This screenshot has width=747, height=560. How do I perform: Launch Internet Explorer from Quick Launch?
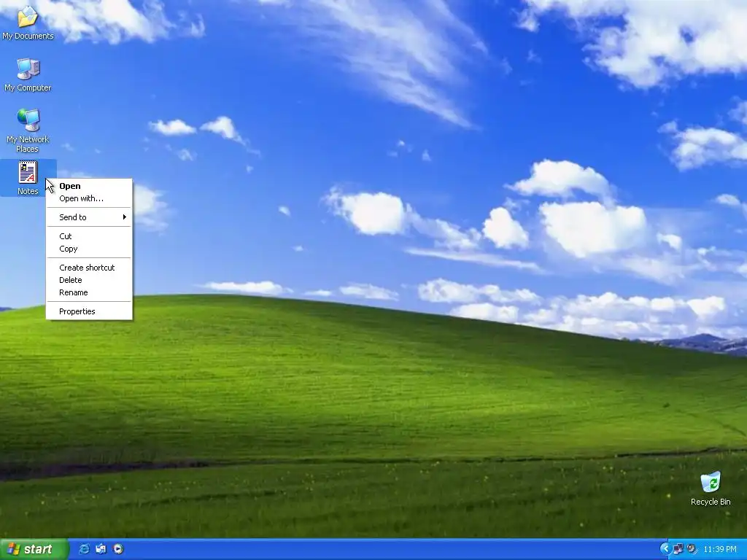[84, 549]
